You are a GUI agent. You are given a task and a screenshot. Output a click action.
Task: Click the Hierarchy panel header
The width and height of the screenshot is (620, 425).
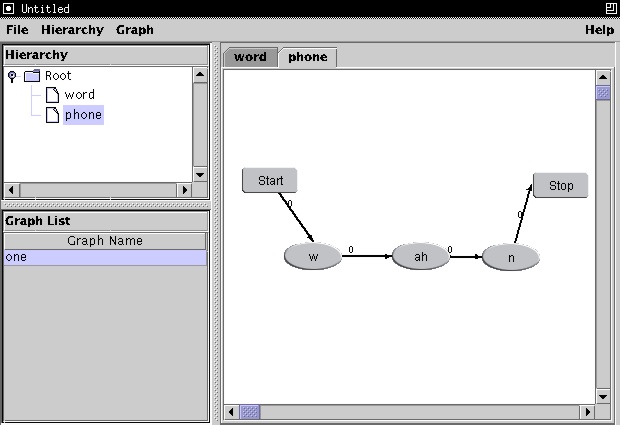[x=106, y=55]
